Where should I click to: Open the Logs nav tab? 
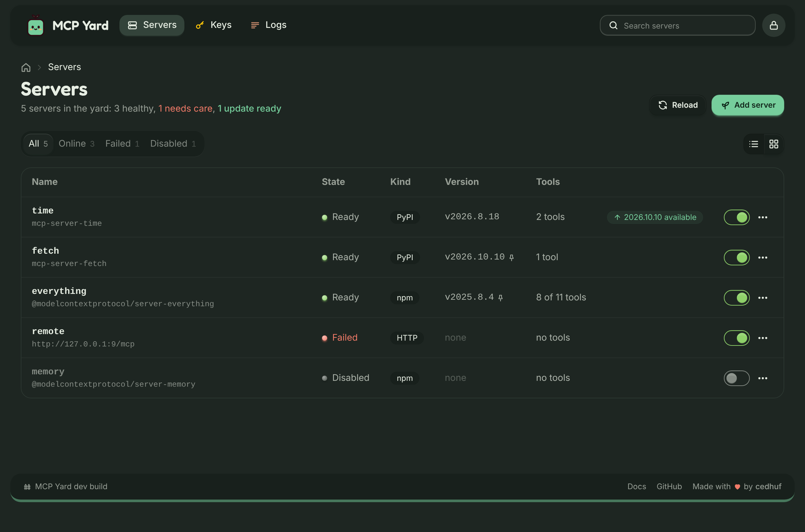pos(268,25)
